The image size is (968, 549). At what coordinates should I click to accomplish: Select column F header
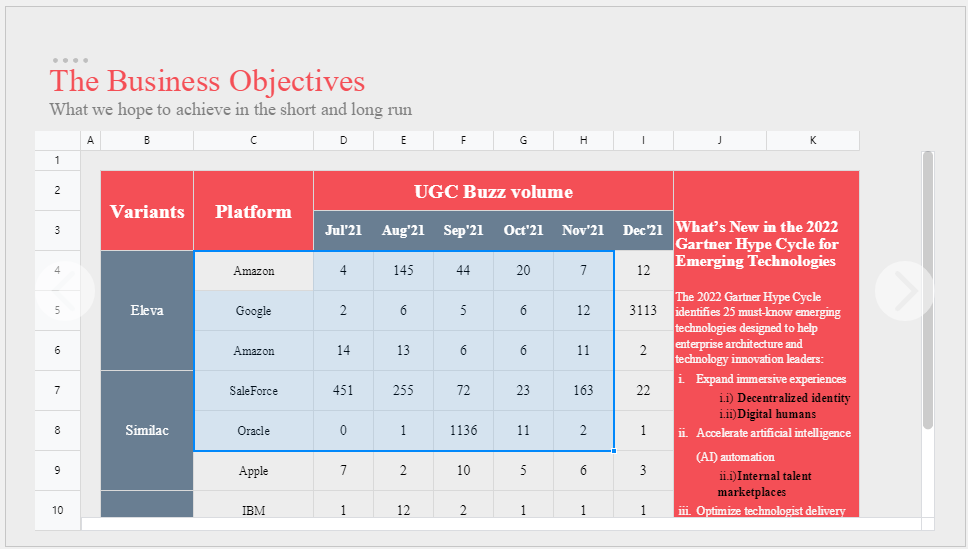(x=463, y=140)
